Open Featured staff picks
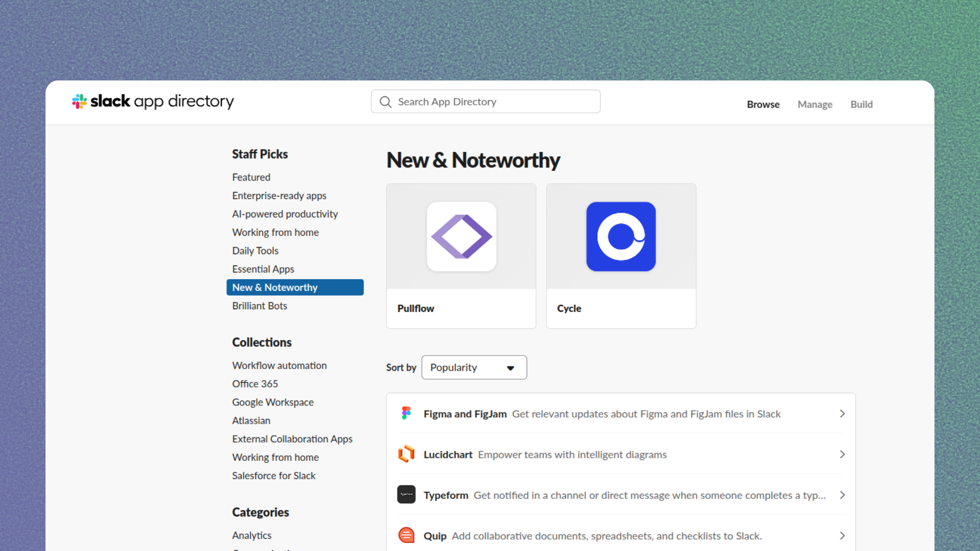This screenshot has height=551, width=980. pyautogui.click(x=251, y=177)
